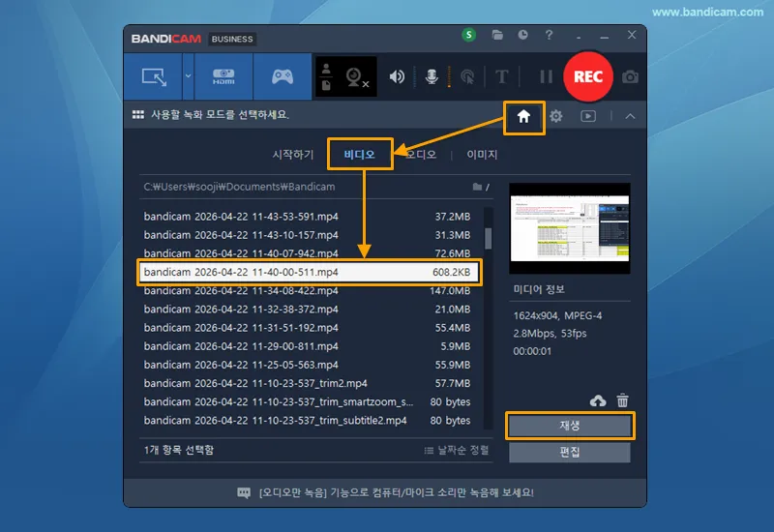Toggle the webcam overlay icon
The image size is (774, 532).
[x=357, y=77]
